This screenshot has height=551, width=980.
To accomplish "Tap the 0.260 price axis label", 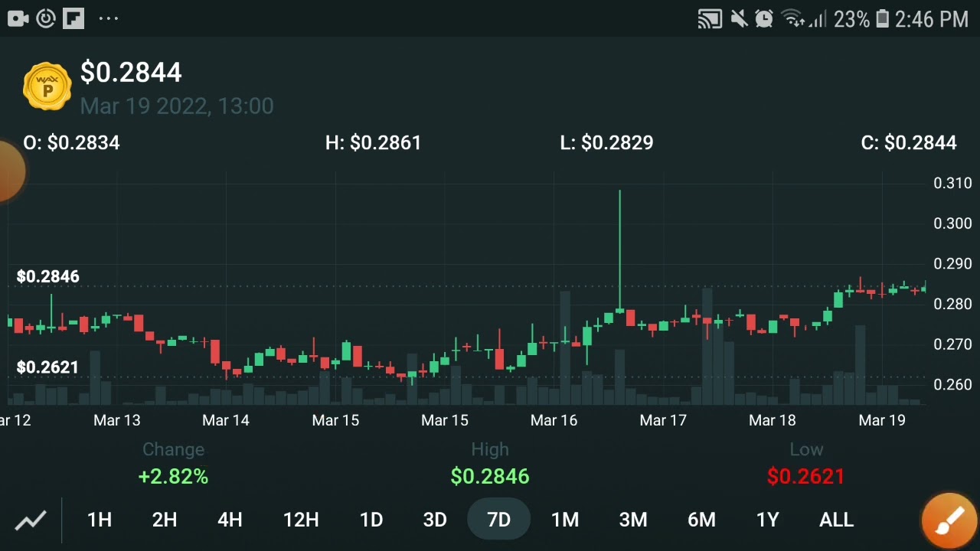I will [x=952, y=385].
